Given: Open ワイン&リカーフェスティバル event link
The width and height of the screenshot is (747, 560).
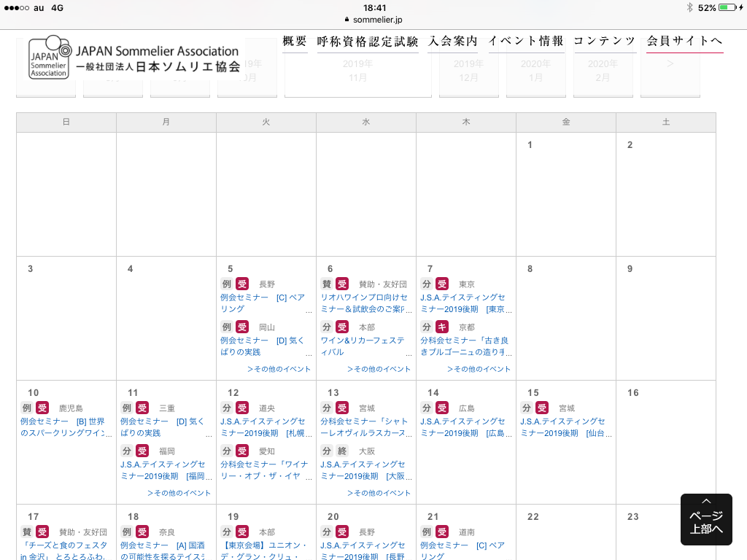Looking at the screenshot, I should click(x=365, y=346).
